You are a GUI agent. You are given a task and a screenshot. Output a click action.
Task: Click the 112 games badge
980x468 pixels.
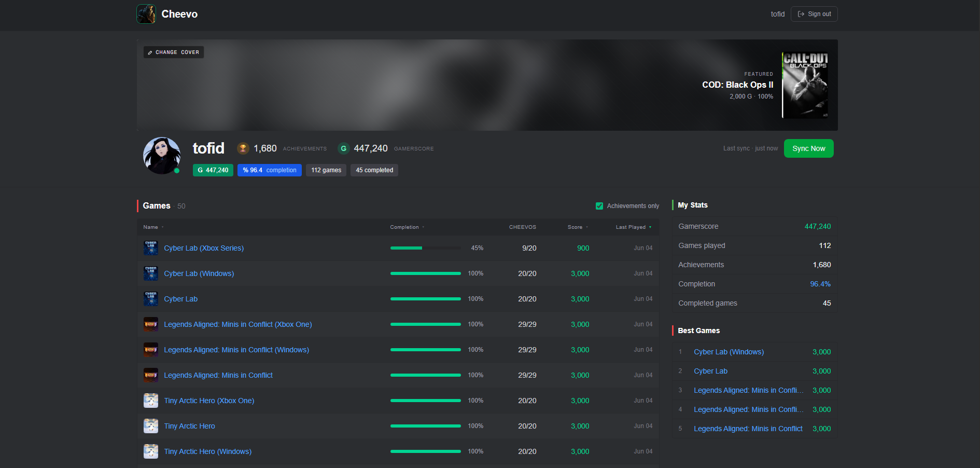click(326, 170)
